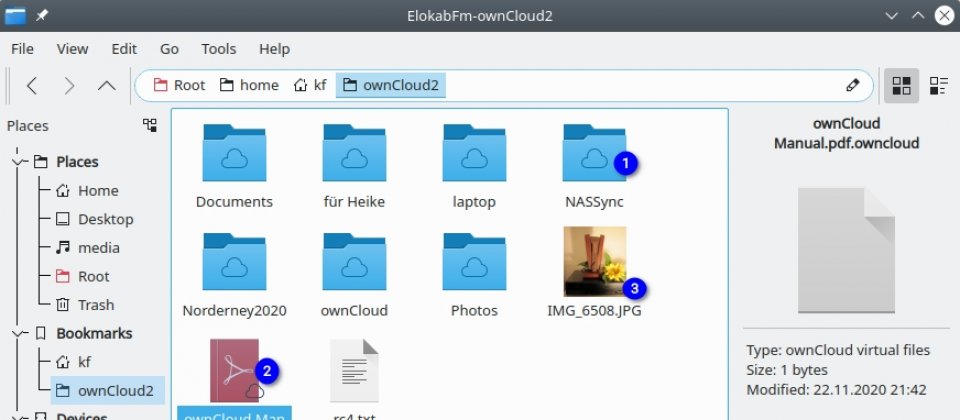This screenshot has width=960, height=420.
Task: Jump to Root in the path breadcrumb
Action: (x=179, y=85)
